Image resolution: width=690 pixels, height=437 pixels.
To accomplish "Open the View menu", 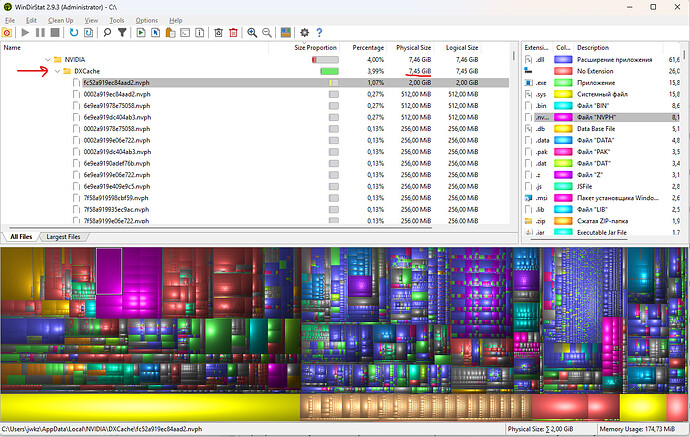I will (91, 20).
